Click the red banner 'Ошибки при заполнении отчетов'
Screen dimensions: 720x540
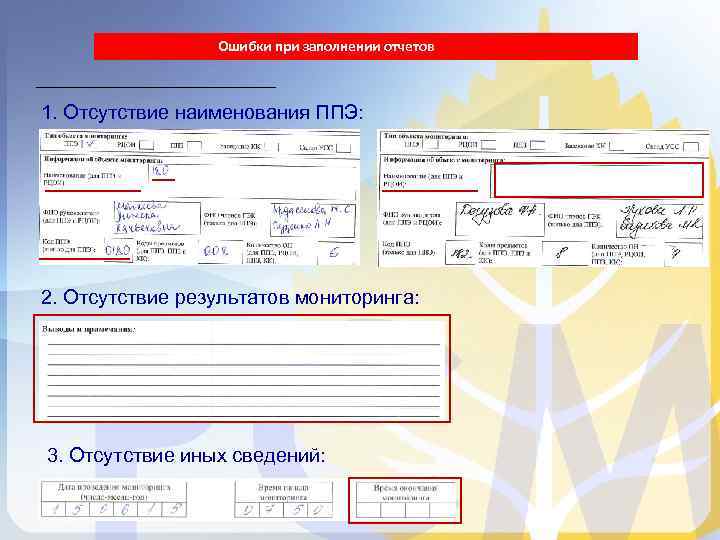tap(366, 46)
